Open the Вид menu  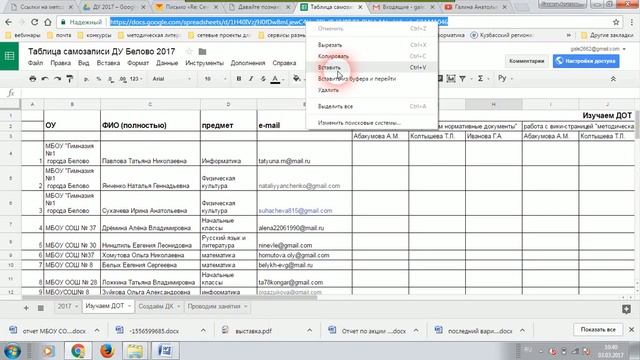84,63
